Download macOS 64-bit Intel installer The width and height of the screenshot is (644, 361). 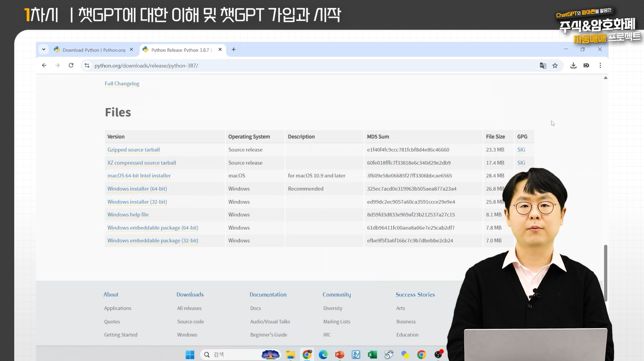(x=139, y=176)
